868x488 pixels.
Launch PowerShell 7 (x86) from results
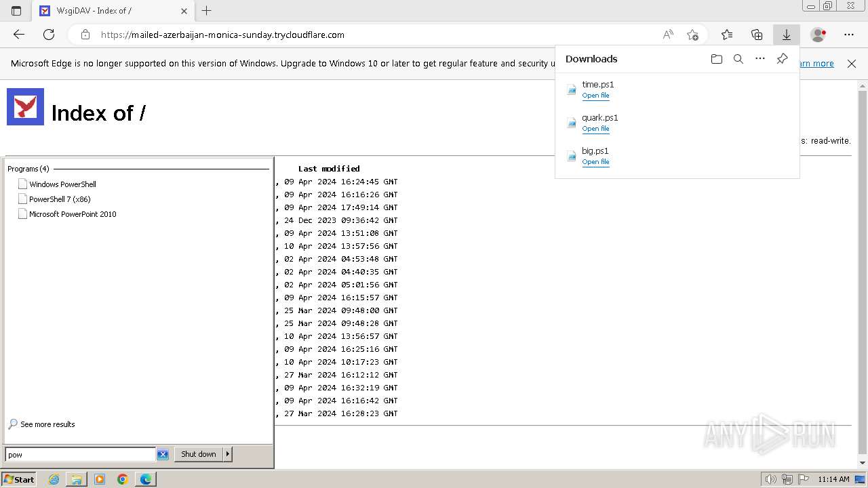coord(60,199)
